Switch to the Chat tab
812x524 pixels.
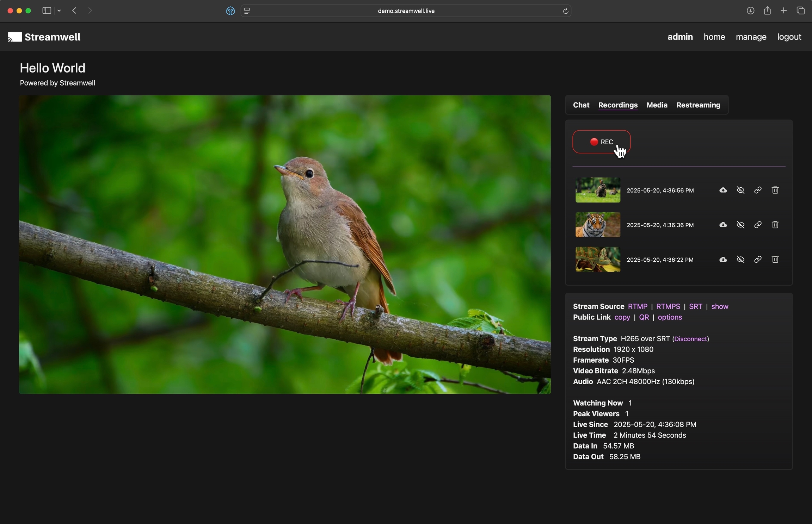[x=581, y=105]
